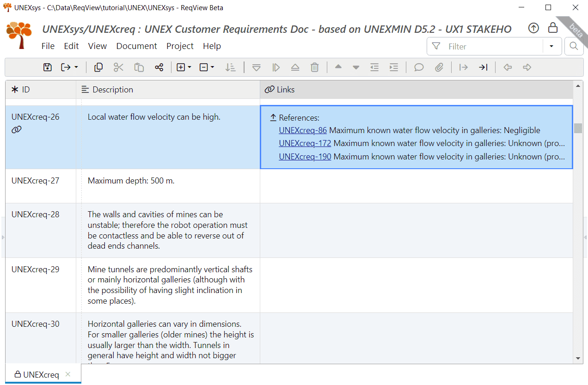Click the Save icon in toolbar
The image size is (588, 385).
coord(47,67)
